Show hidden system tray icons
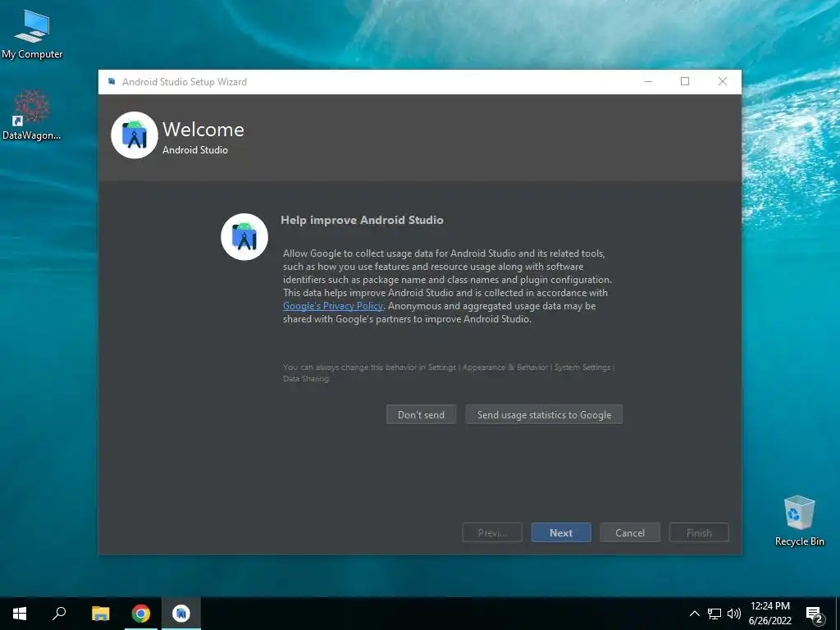Viewport: 840px width, 630px height. pyautogui.click(x=694, y=614)
